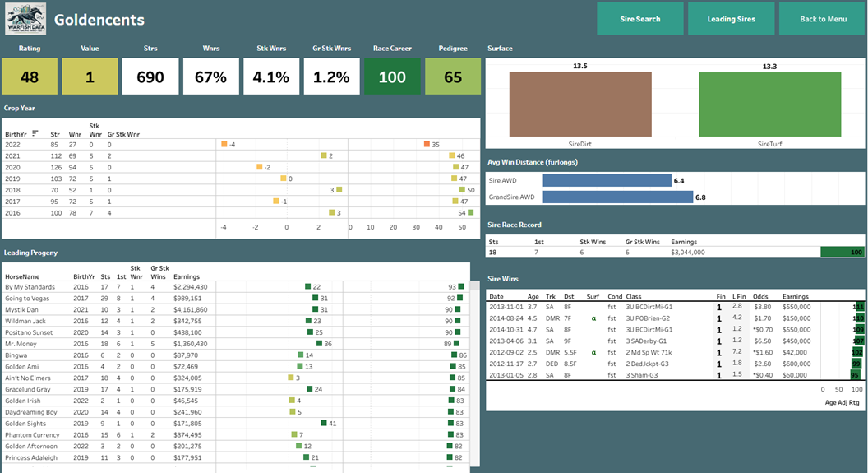
Task: Click the Warfish Data logo
Action: pyautogui.click(x=25, y=18)
